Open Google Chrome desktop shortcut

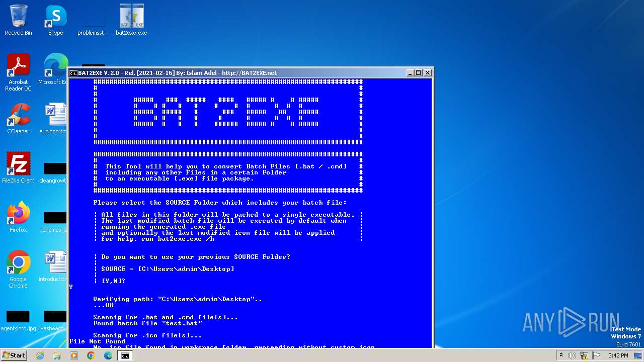[x=18, y=269]
